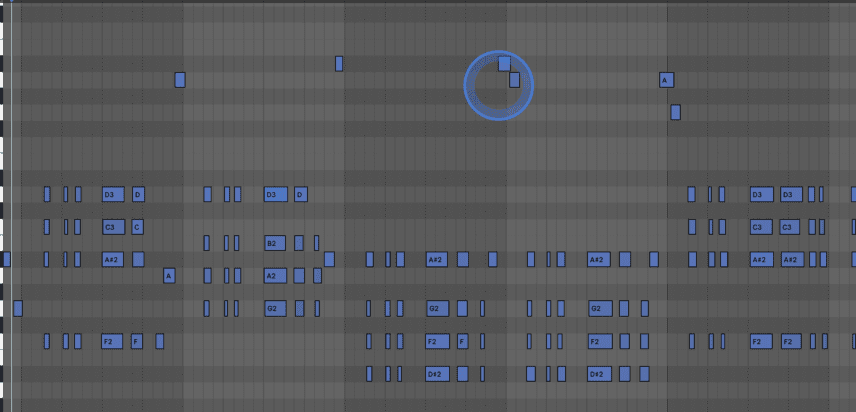Select the D3 note directly above B2
The width and height of the screenshot is (856, 412).
click(276, 194)
